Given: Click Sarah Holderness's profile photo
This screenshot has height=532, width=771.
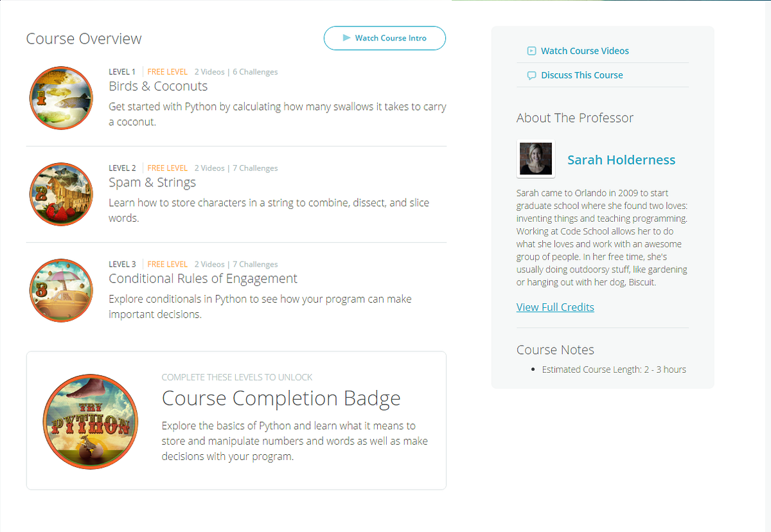Looking at the screenshot, I should tap(535, 158).
